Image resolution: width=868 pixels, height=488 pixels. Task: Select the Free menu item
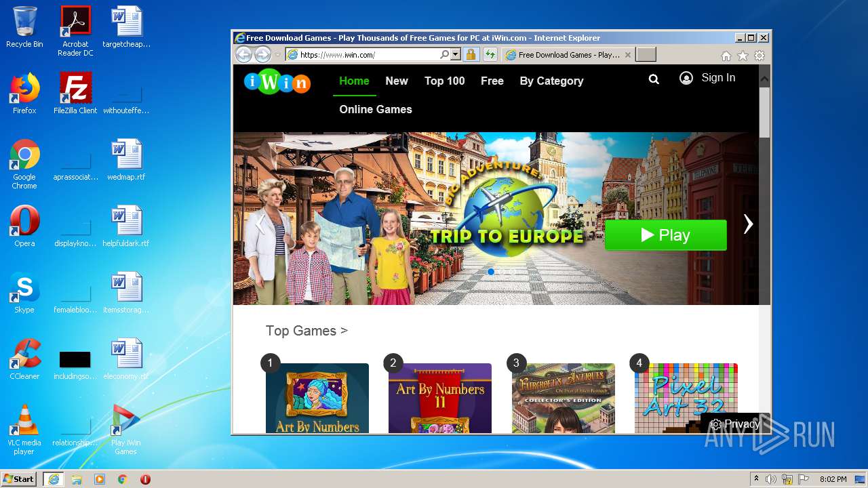pyautogui.click(x=492, y=81)
